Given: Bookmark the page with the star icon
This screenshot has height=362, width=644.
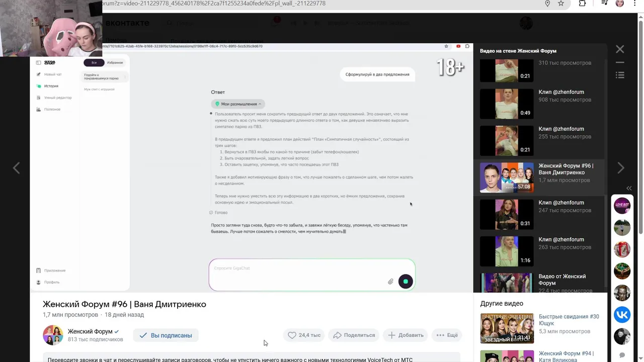Looking at the screenshot, I should (561, 4).
